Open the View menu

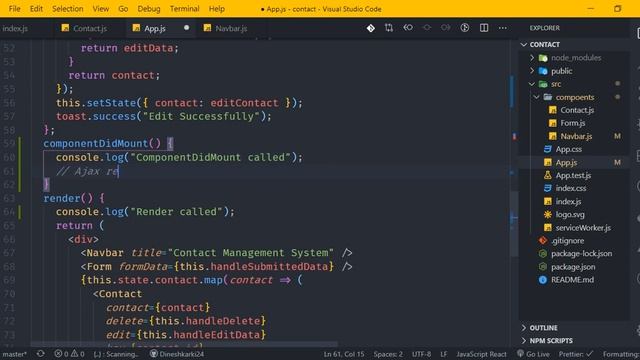[100, 9]
